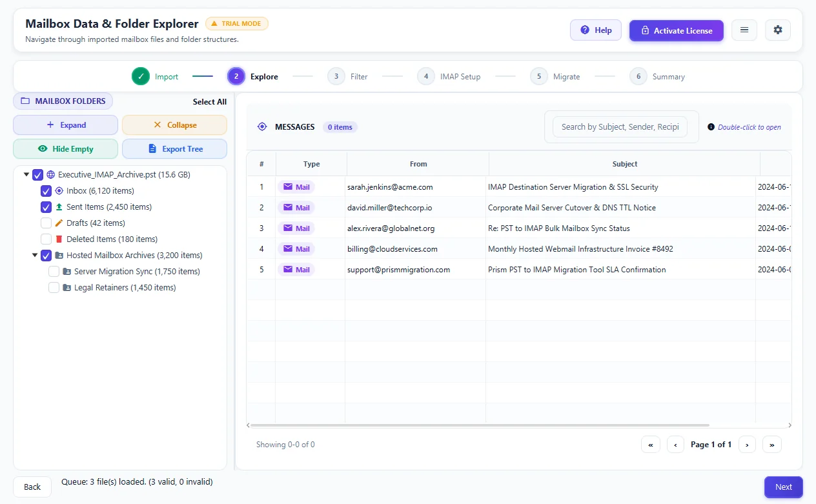Viewport: 816px width, 504px height.
Task: Go to the previous messages page
Action: coord(675,444)
